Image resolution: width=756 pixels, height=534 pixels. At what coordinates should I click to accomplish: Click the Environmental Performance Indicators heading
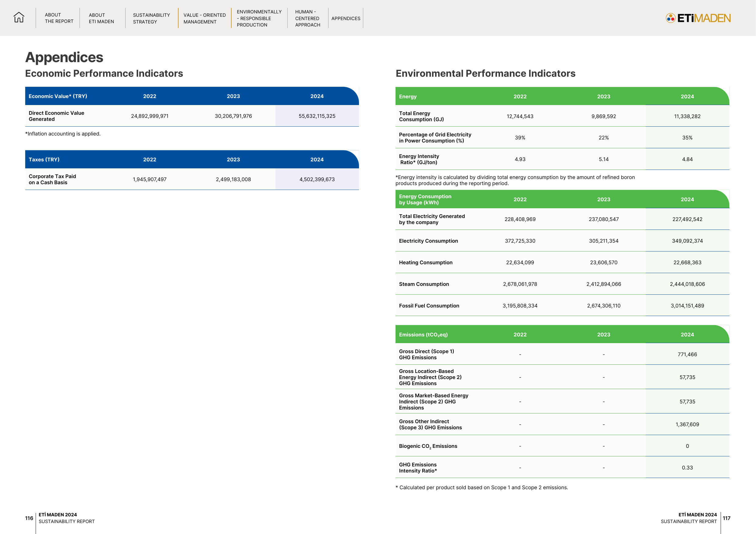485,73
